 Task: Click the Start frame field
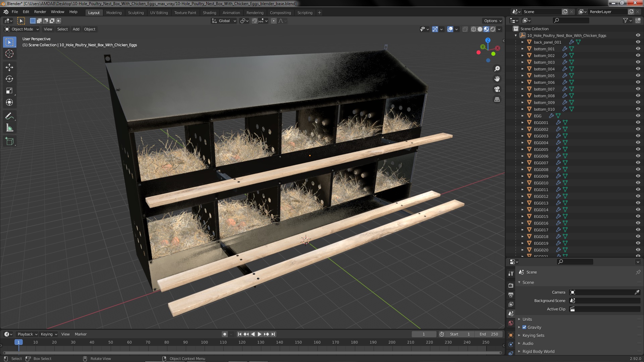click(460, 334)
